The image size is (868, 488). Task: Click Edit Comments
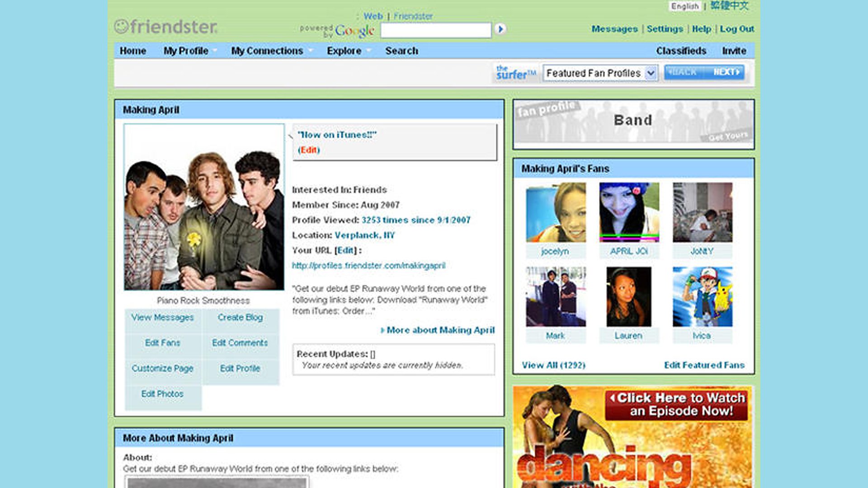240,343
